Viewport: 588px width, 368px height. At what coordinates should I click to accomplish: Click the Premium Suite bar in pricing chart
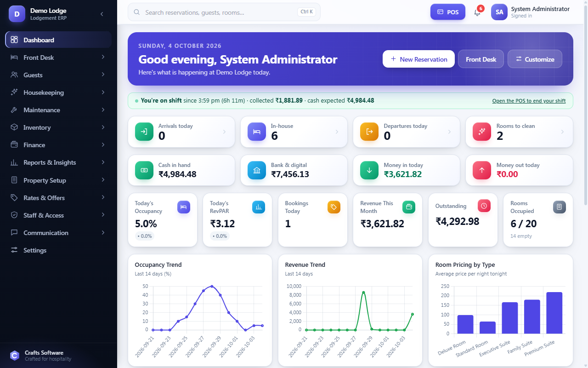click(554, 313)
